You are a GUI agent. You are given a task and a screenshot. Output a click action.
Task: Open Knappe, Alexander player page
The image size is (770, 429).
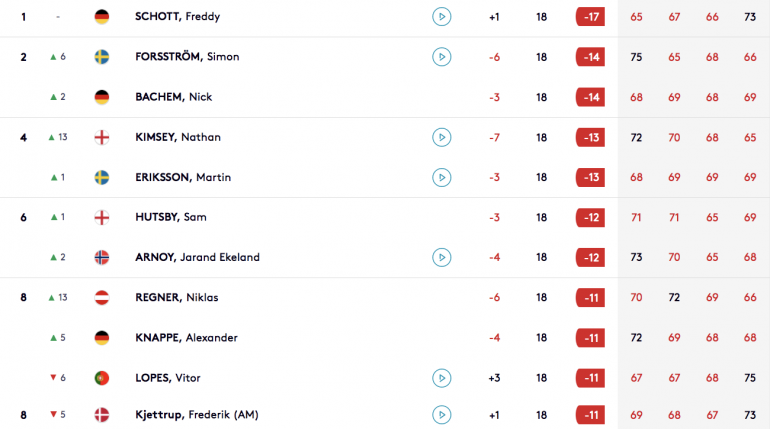tap(187, 338)
